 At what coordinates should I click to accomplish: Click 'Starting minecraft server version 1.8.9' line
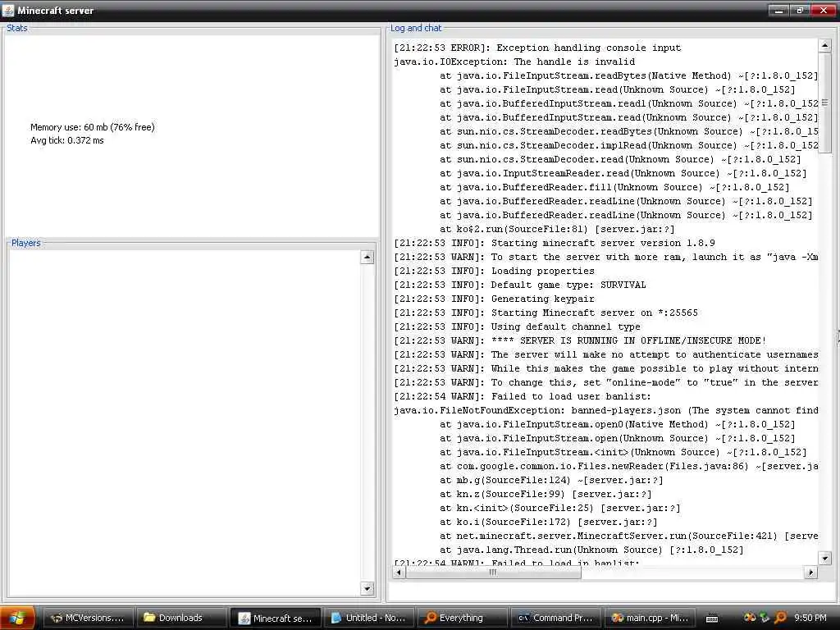[x=555, y=243]
